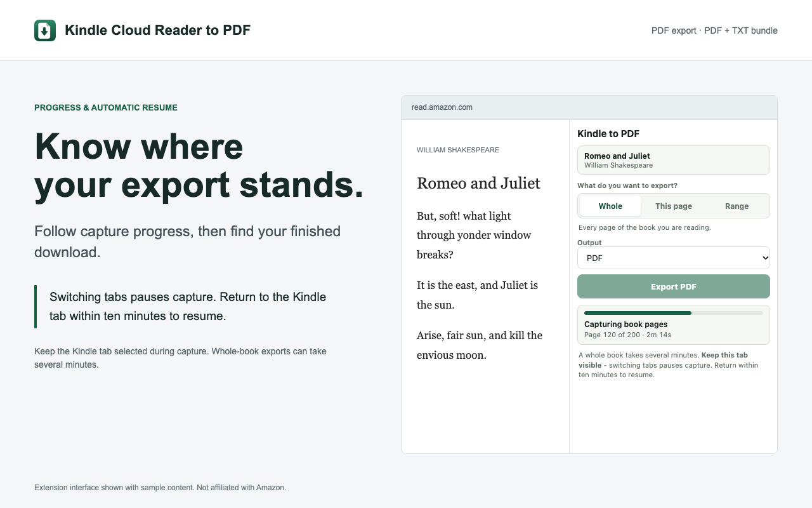Select the Range export option
Screen dimensions: 812x508
pos(737,206)
